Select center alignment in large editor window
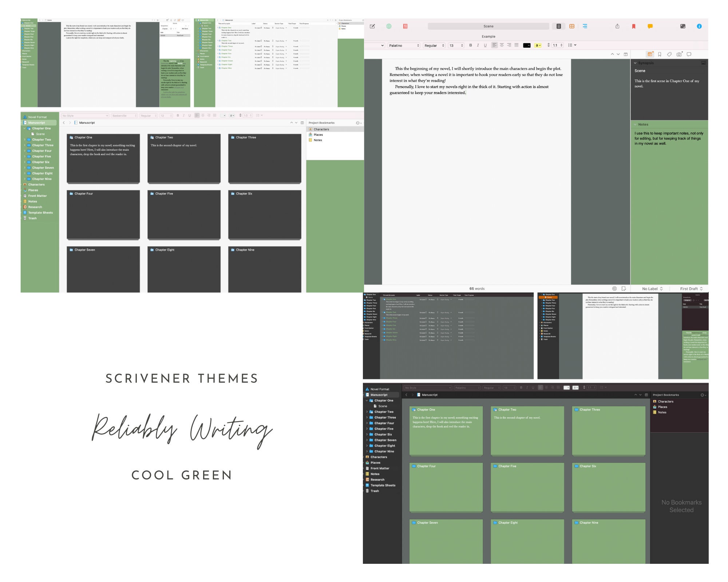 pos(502,45)
